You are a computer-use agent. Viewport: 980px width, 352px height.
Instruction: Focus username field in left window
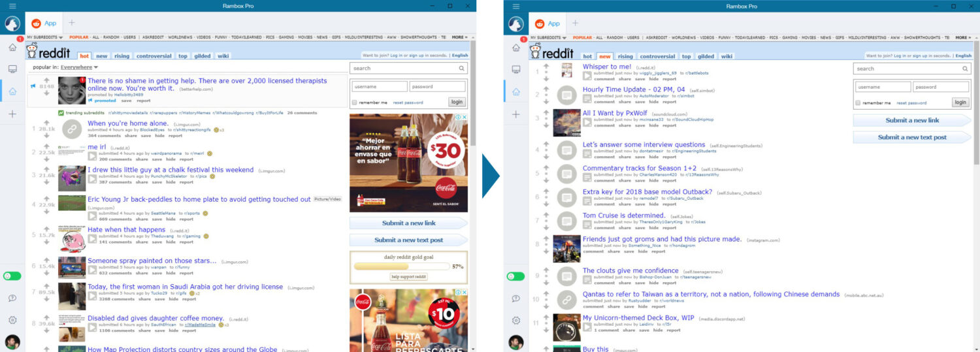(380, 86)
